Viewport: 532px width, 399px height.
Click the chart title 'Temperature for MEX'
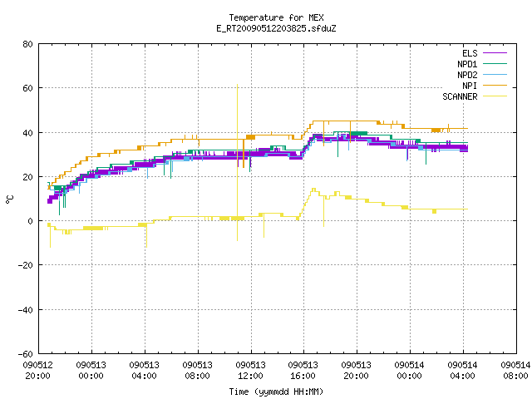coord(276,17)
